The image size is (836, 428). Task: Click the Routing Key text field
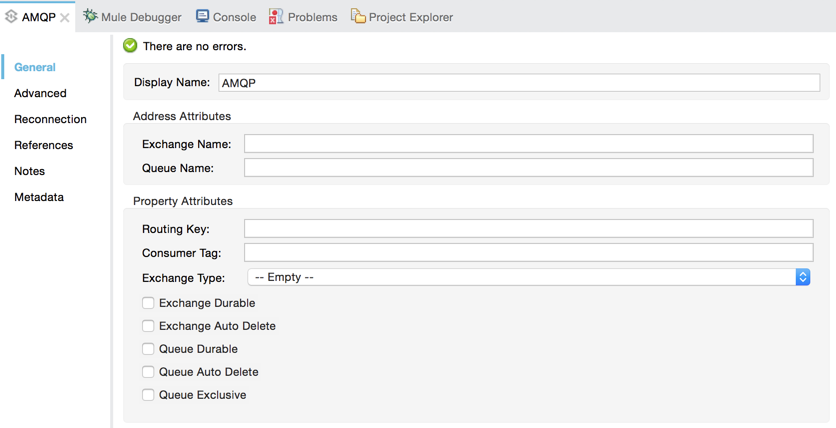coord(528,229)
